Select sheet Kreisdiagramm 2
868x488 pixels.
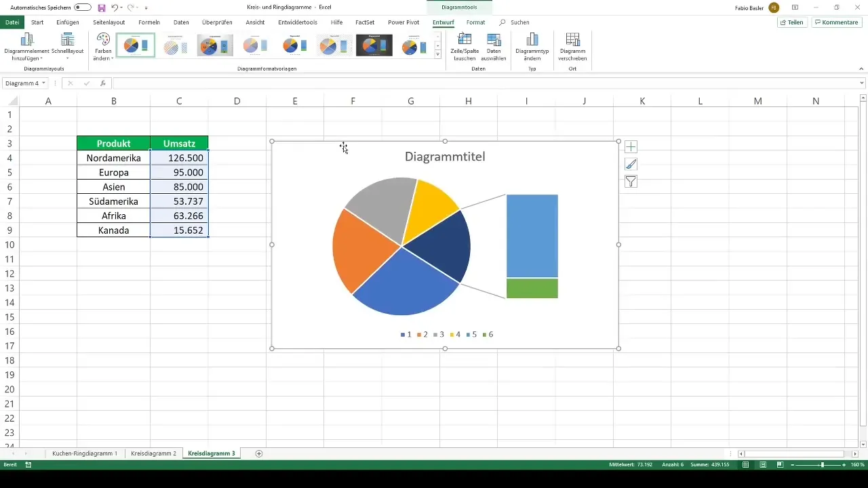pos(153,453)
